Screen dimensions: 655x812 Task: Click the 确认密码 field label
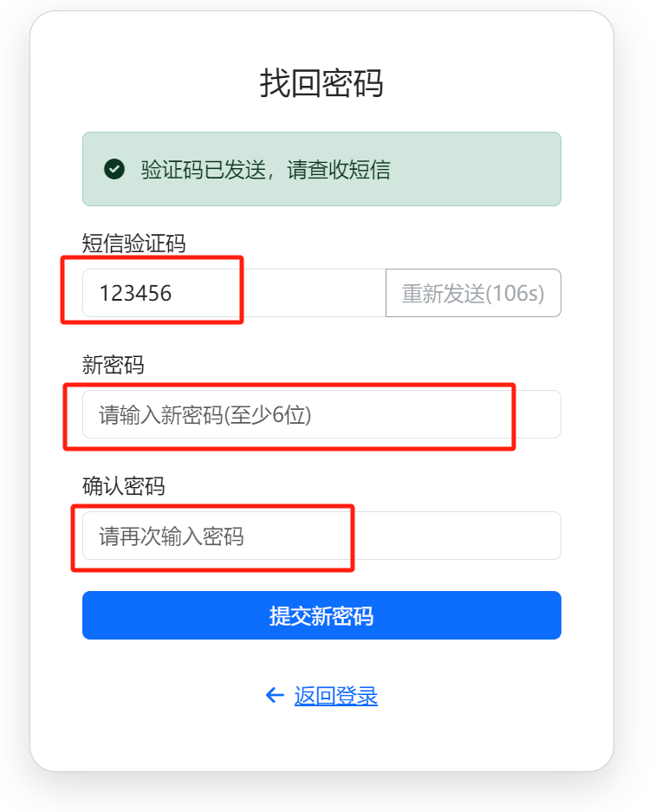click(123, 486)
